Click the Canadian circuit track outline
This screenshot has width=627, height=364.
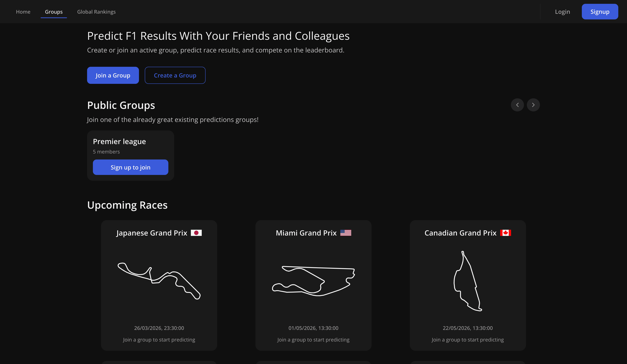[467, 281]
